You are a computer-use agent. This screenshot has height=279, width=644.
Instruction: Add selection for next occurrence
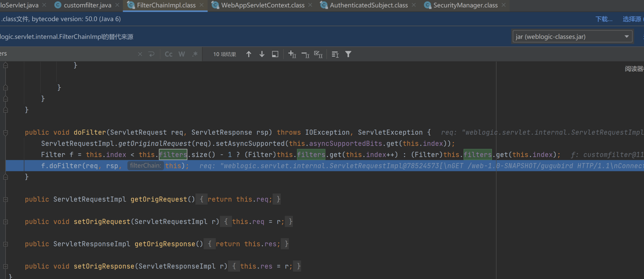coord(292,54)
